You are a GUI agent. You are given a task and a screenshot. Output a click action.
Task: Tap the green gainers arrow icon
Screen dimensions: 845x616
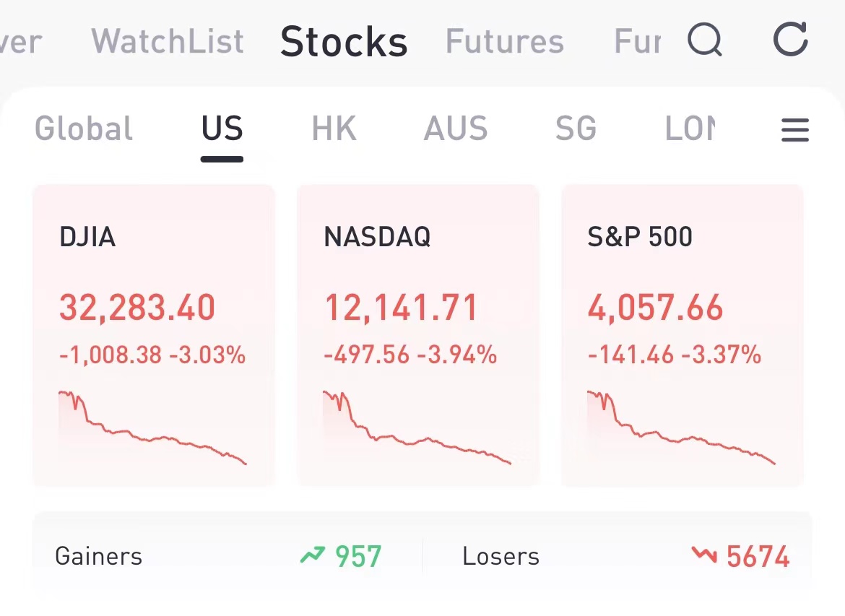(313, 555)
